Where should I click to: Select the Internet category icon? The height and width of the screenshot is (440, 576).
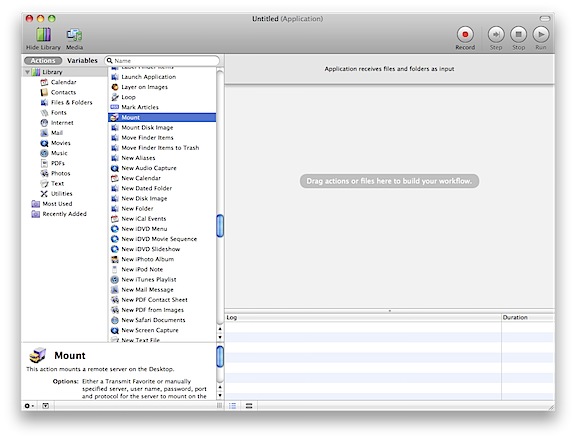[x=44, y=123]
